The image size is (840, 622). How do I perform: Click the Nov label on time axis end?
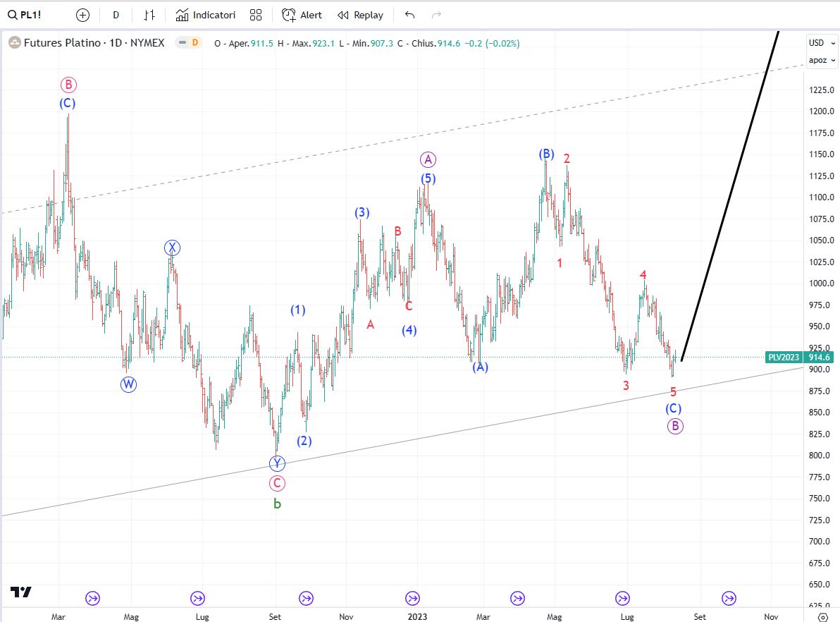pyautogui.click(x=771, y=616)
